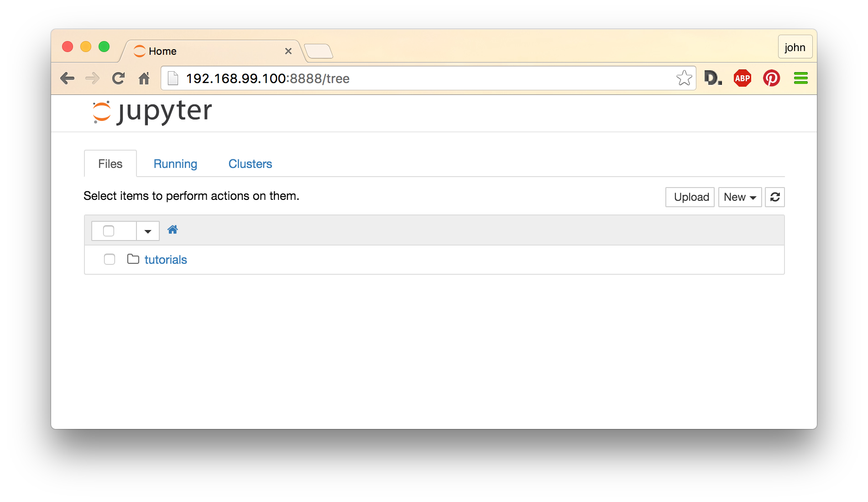Screen dimensions: 868x502
Task: Click the Jupyter logo
Action: tap(152, 112)
